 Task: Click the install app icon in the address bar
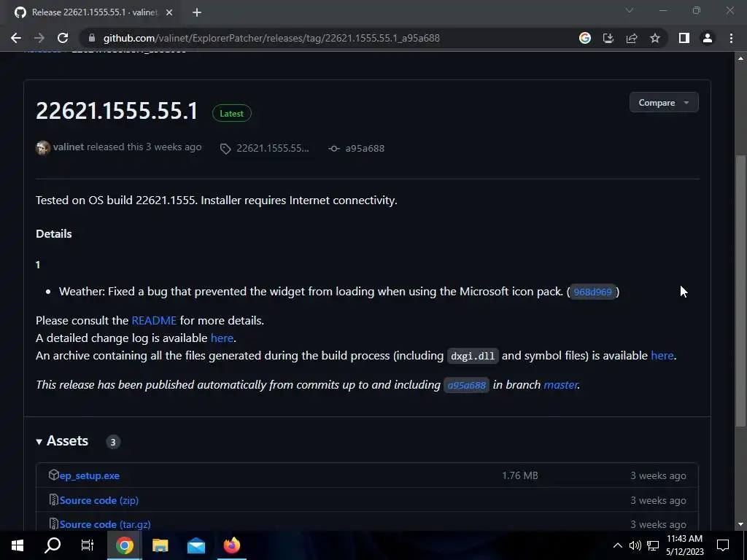pos(608,38)
